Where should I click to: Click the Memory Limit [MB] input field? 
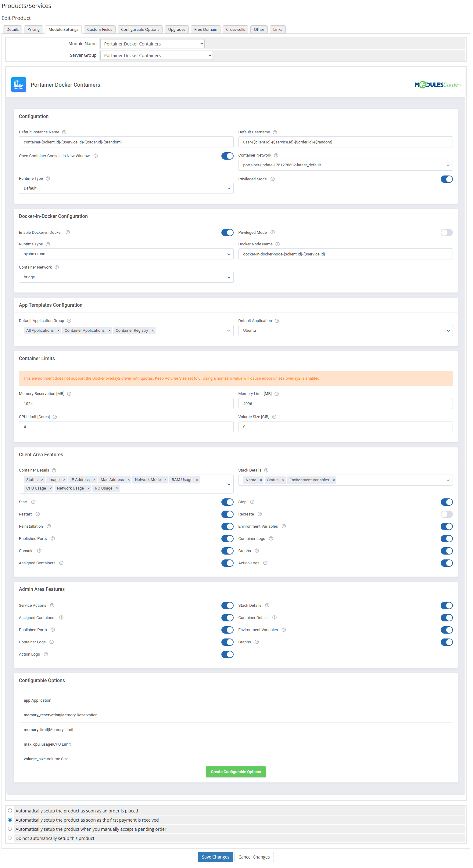coord(346,404)
